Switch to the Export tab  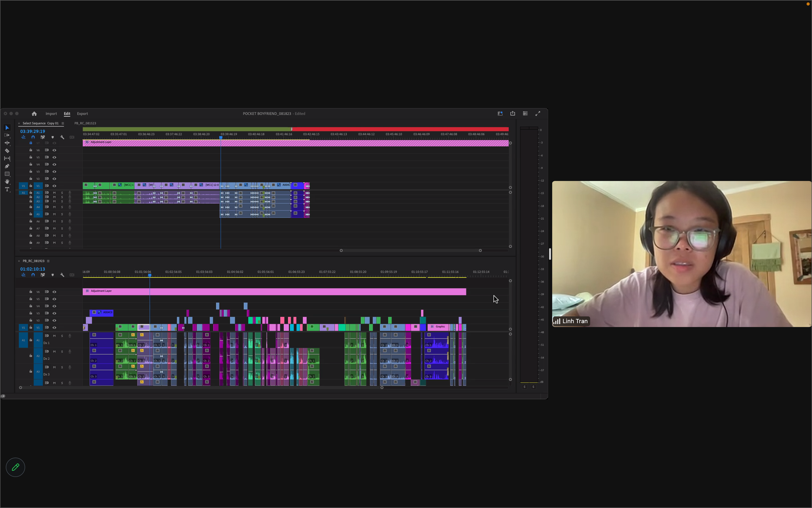(x=82, y=114)
